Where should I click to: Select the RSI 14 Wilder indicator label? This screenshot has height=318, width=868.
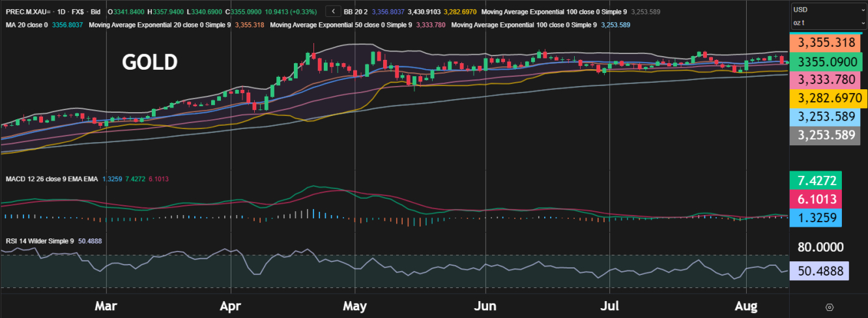pos(39,241)
